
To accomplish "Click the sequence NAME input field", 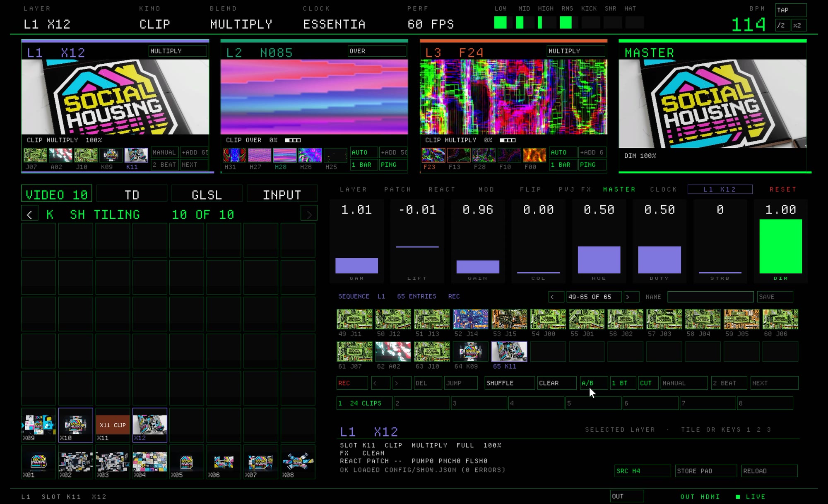I will point(710,297).
